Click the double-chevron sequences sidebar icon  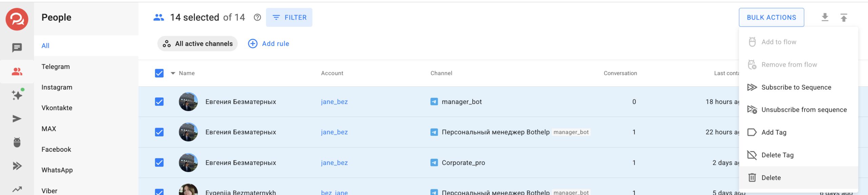[x=17, y=166]
